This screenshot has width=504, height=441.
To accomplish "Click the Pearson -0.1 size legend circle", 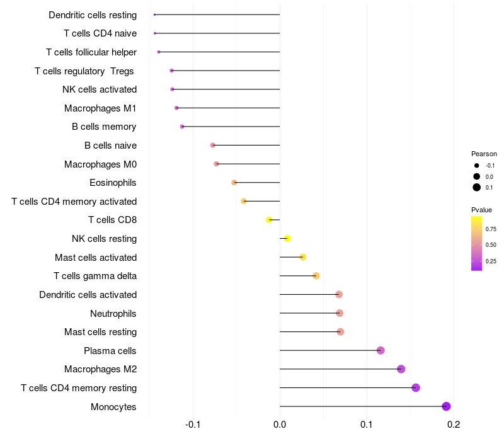I will click(476, 166).
